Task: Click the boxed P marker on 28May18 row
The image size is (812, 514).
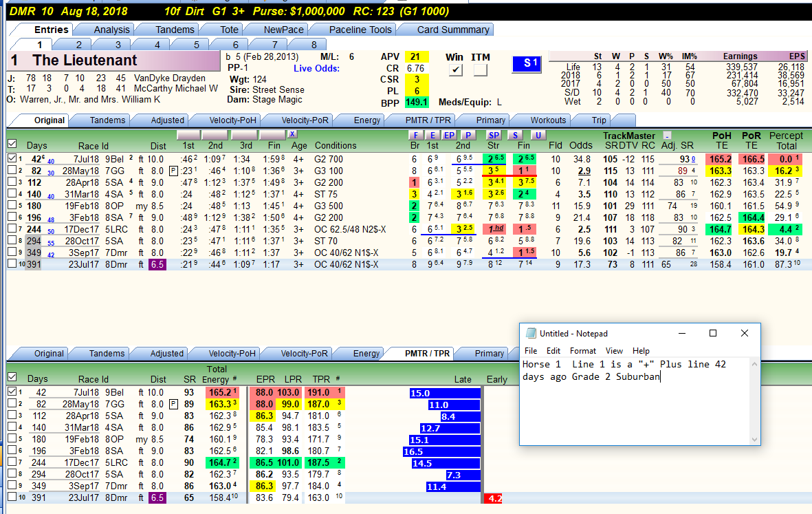Action: (173, 171)
